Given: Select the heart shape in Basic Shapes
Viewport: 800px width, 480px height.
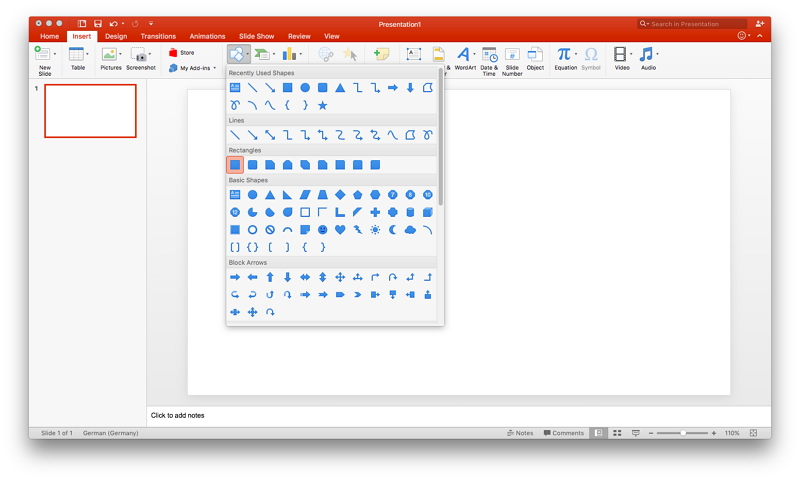Looking at the screenshot, I should tap(340, 230).
